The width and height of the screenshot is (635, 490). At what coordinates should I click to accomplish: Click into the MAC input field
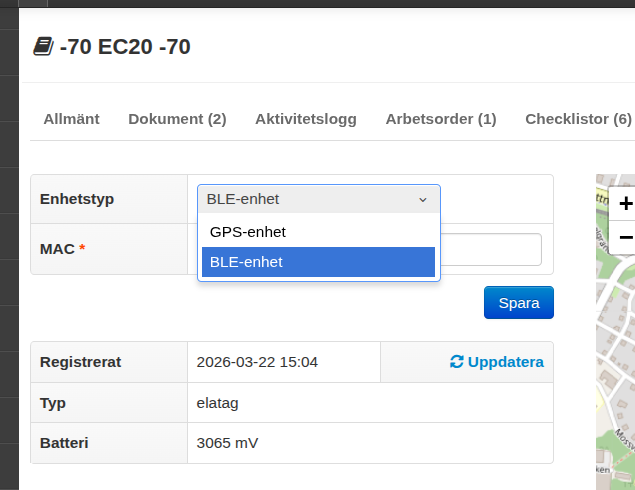click(x=490, y=249)
